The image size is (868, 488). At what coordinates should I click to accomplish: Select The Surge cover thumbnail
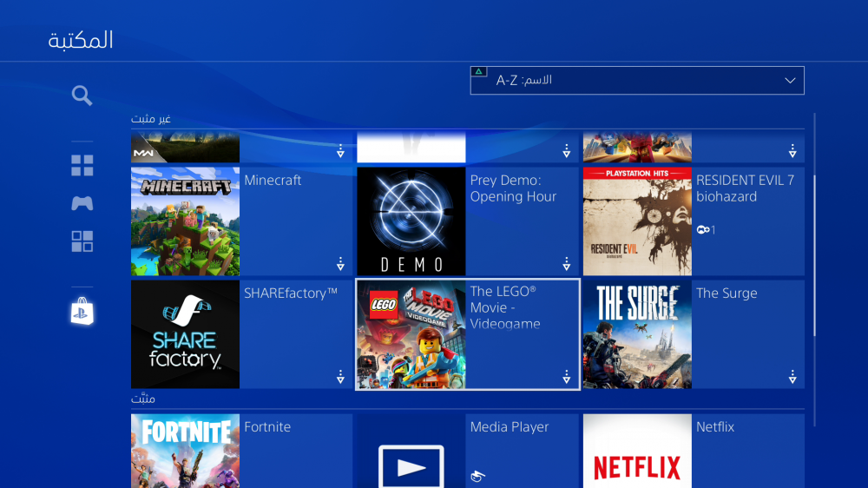(637, 334)
